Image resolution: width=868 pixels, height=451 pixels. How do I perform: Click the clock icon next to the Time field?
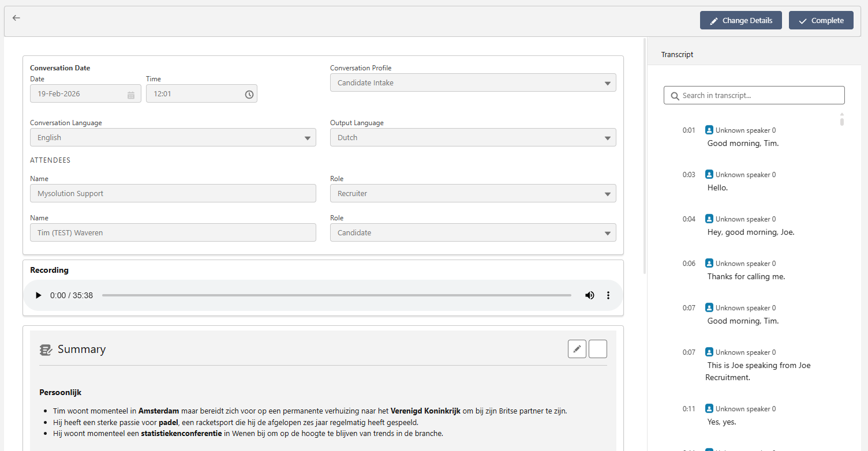(x=249, y=93)
